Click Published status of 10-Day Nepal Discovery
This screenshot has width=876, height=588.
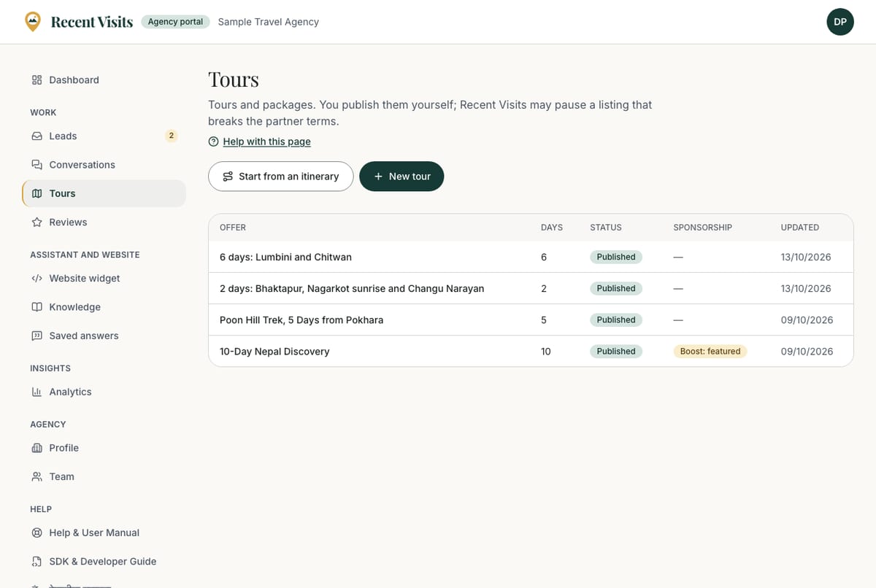[616, 351]
